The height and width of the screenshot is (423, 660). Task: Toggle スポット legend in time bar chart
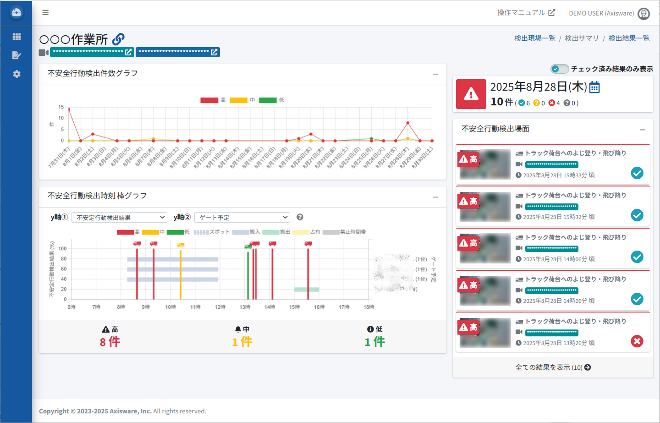[x=212, y=232]
